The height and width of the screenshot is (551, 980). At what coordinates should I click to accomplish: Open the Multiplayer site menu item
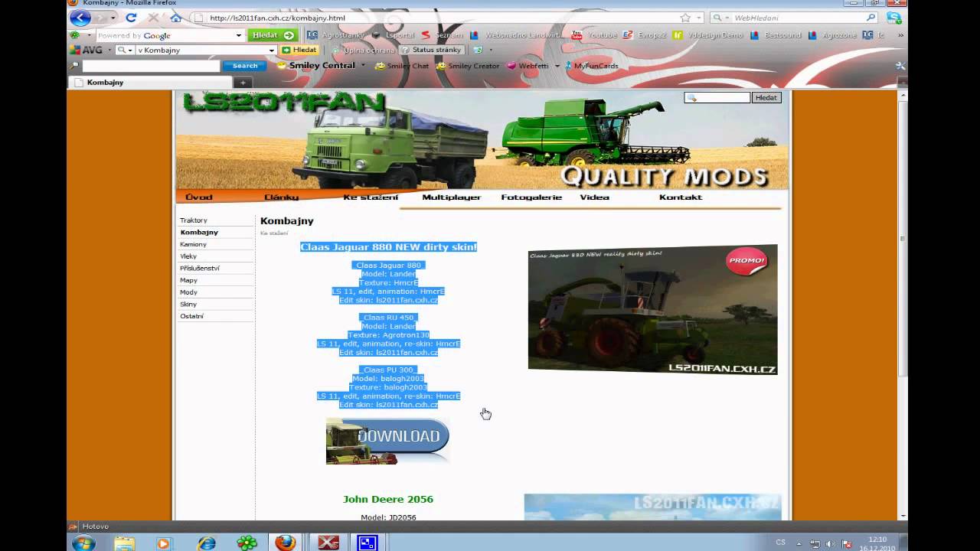pyautogui.click(x=452, y=197)
